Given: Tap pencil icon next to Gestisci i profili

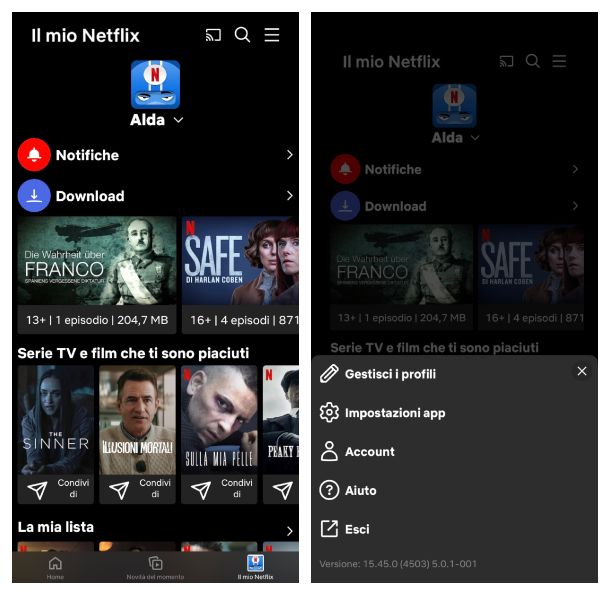Looking at the screenshot, I should click(x=329, y=374).
